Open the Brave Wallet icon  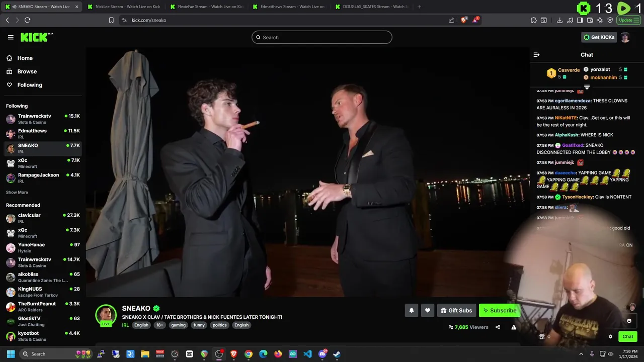[590, 20]
